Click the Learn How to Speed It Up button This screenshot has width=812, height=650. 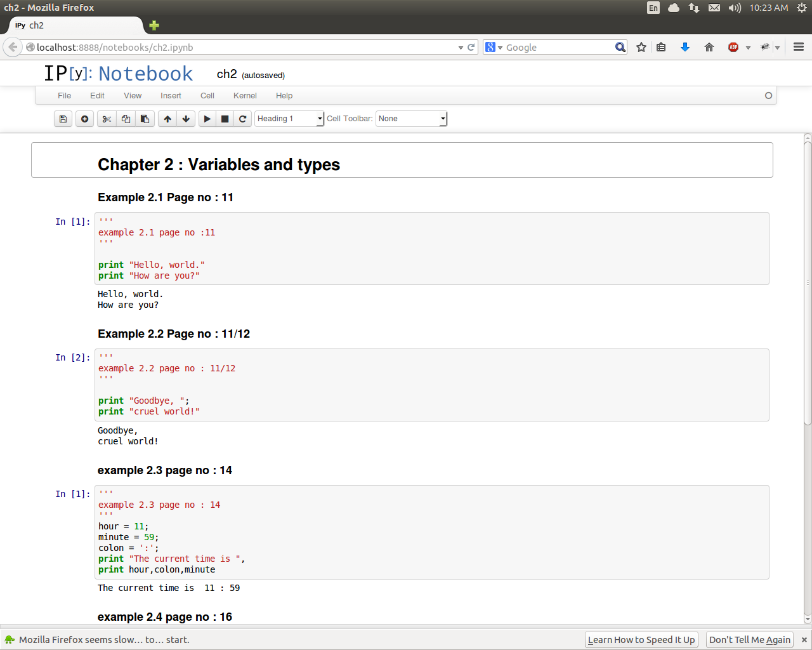click(x=641, y=640)
